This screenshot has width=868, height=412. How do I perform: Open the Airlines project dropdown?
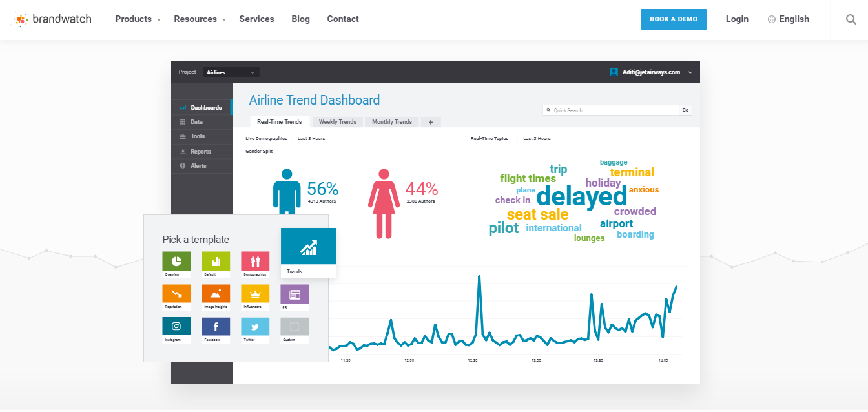(x=231, y=72)
